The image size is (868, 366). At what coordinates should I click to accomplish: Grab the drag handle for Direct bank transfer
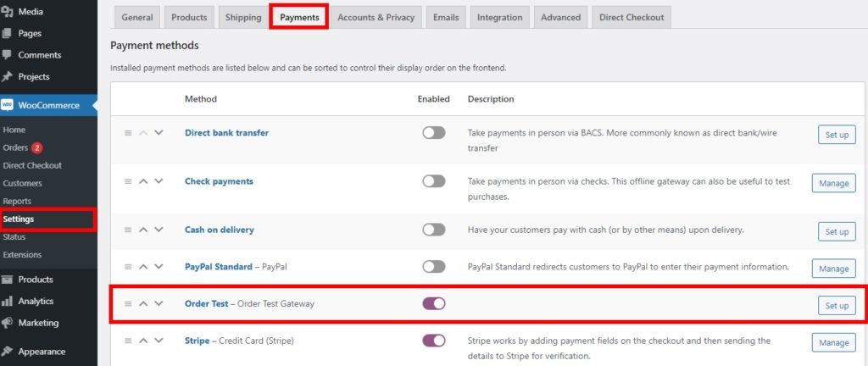pyautogui.click(x=128, y=133)
